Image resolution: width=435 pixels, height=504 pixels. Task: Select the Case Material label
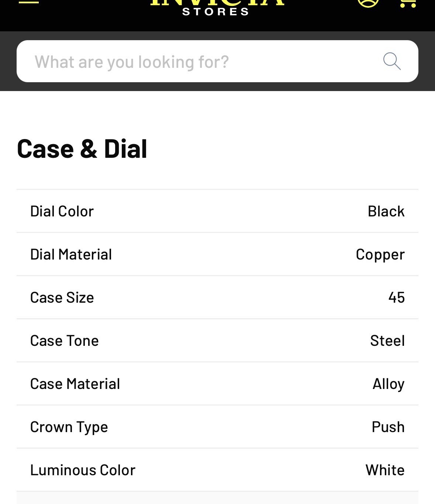[75, 384]
